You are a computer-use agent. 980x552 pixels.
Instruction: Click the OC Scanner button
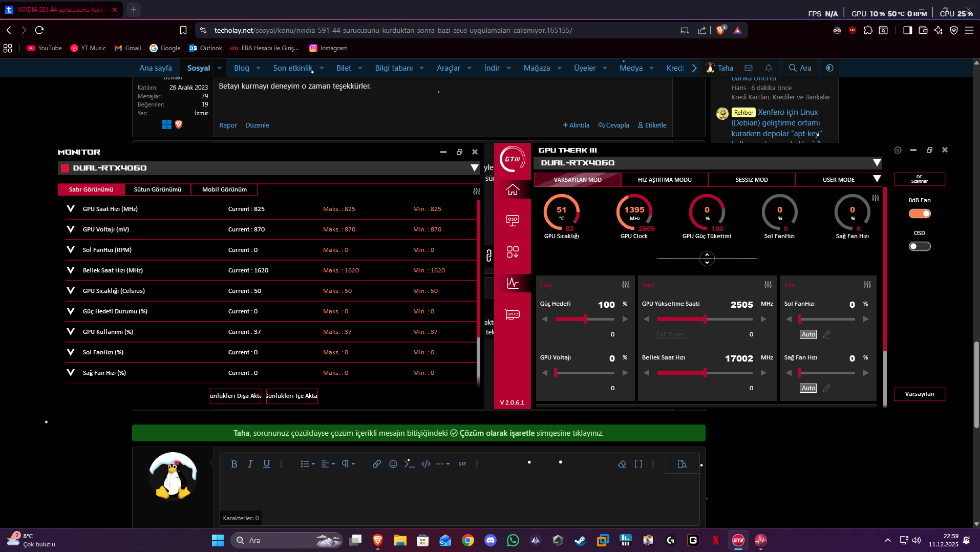click(920, 179)
